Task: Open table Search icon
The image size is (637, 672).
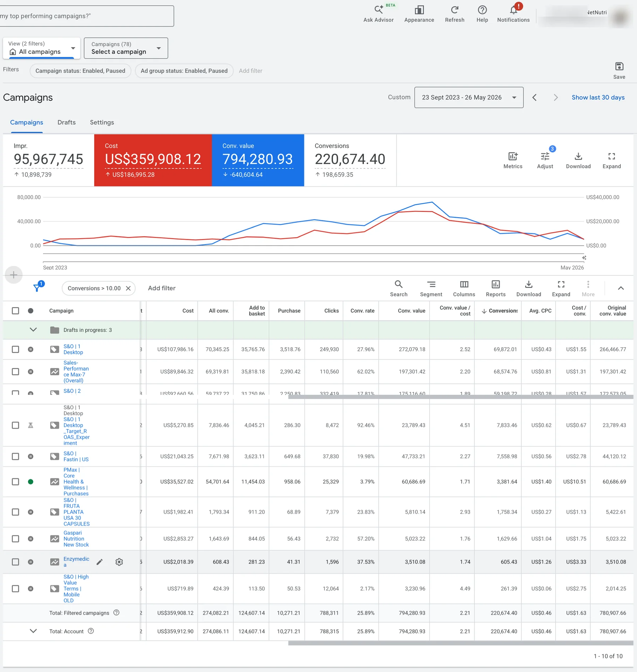Action: pyautogui.click(x=398, y=289)
